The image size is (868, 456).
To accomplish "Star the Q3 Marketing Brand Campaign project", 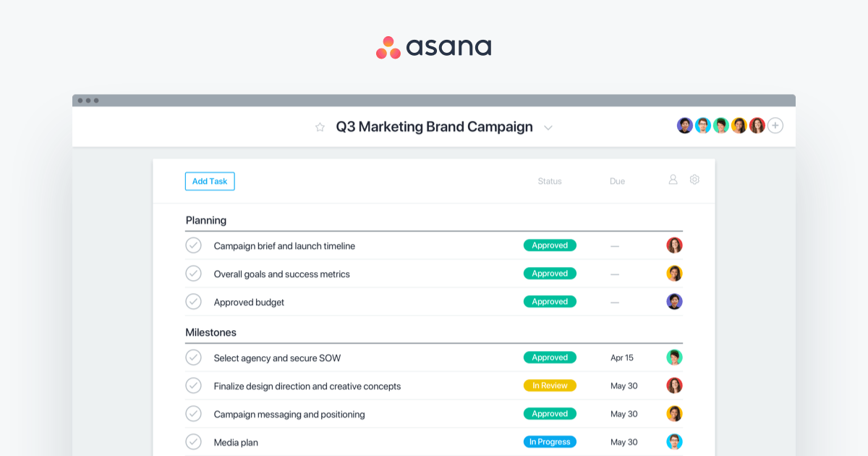I will pos(320,127).
